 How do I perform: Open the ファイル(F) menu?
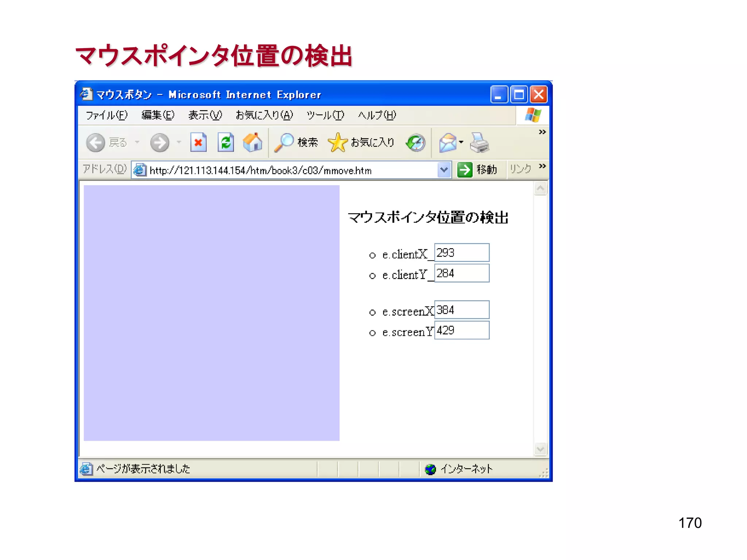pos(107,115)
